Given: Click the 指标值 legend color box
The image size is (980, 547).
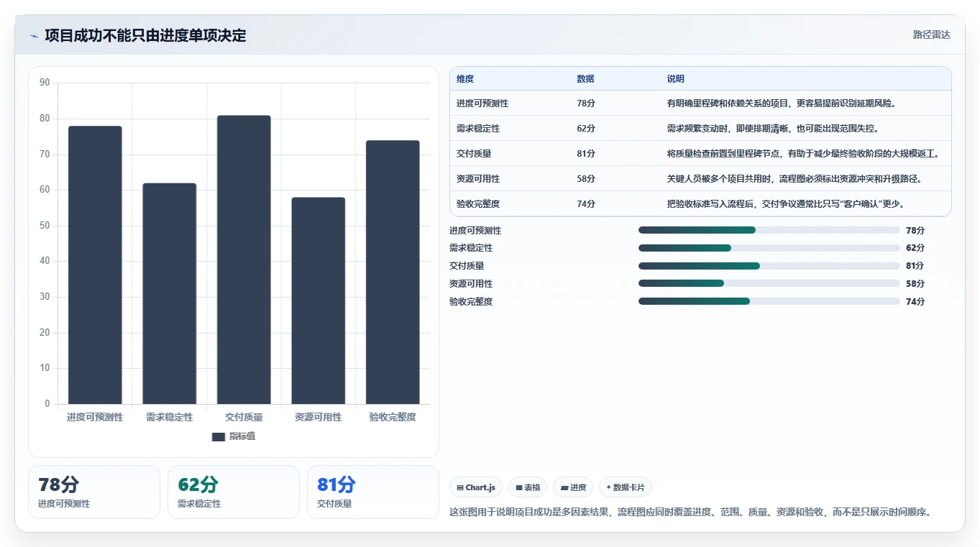Looking at the screenshot, I should coord(219,436).
